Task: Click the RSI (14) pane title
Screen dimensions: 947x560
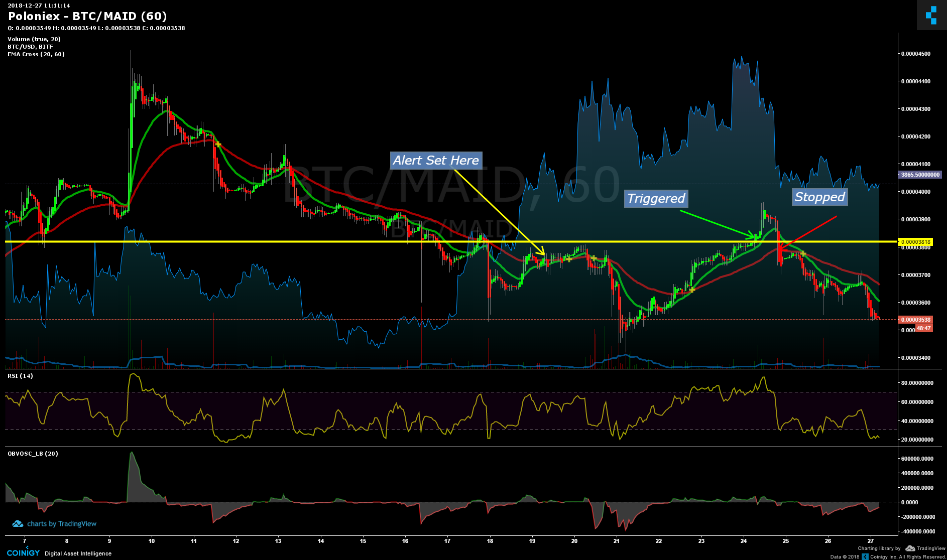Action: click(x=20, y=376)
